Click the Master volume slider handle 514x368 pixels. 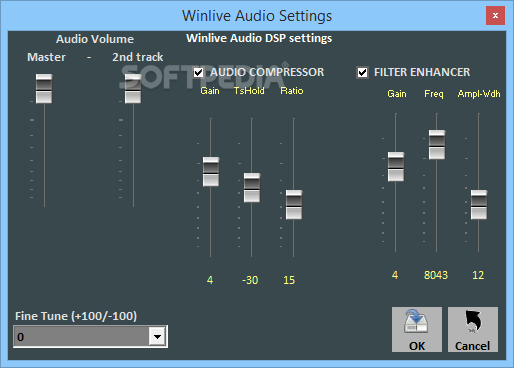[44, 89]
